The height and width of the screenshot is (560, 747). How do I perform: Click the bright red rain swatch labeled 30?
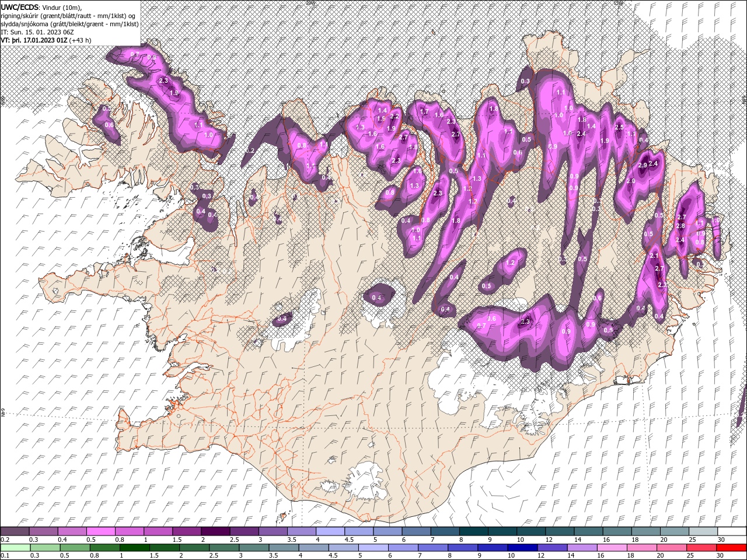[x=731, y=548]
